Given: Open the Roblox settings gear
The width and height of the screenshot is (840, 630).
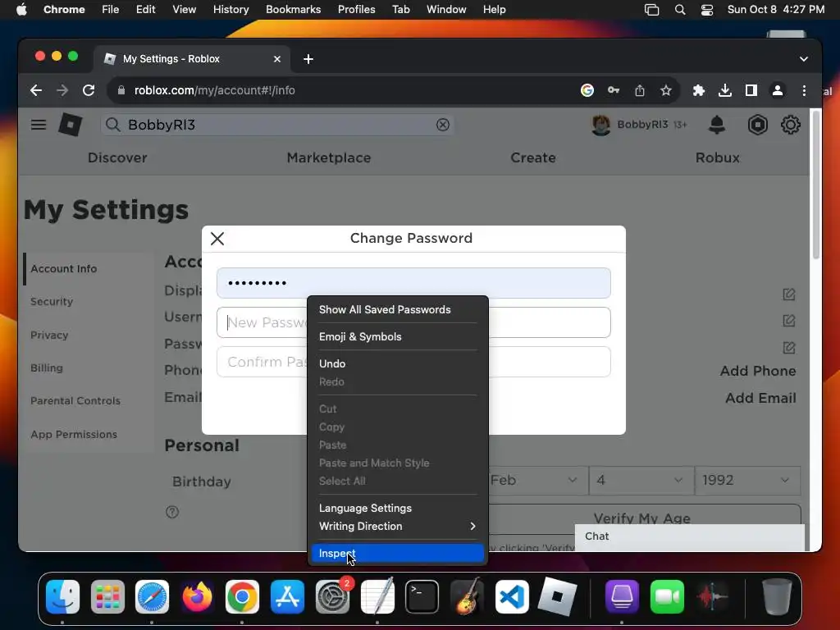Looking at the screenshot, I should point(790,125).
